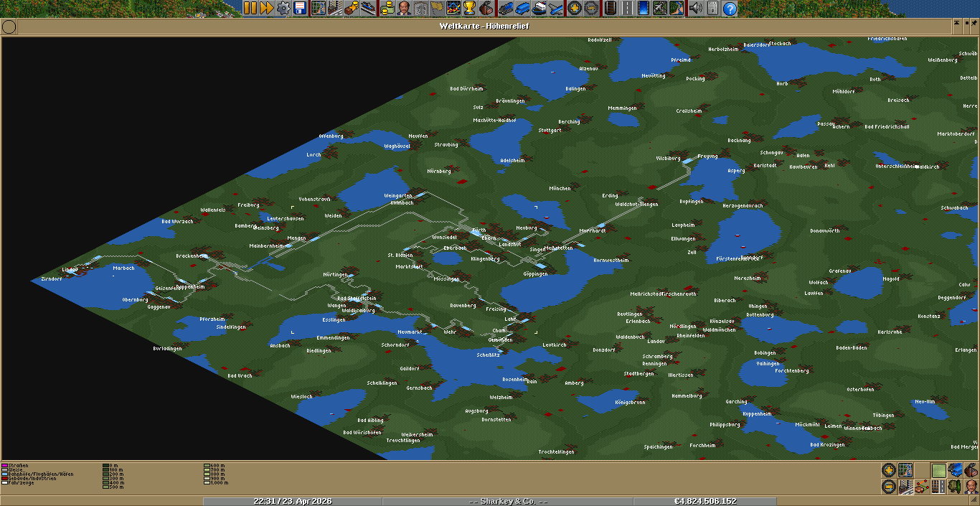This screenshot has height=506, width=980.
Task: Open the game options gear menu
Action: click(x=283, y=8)
